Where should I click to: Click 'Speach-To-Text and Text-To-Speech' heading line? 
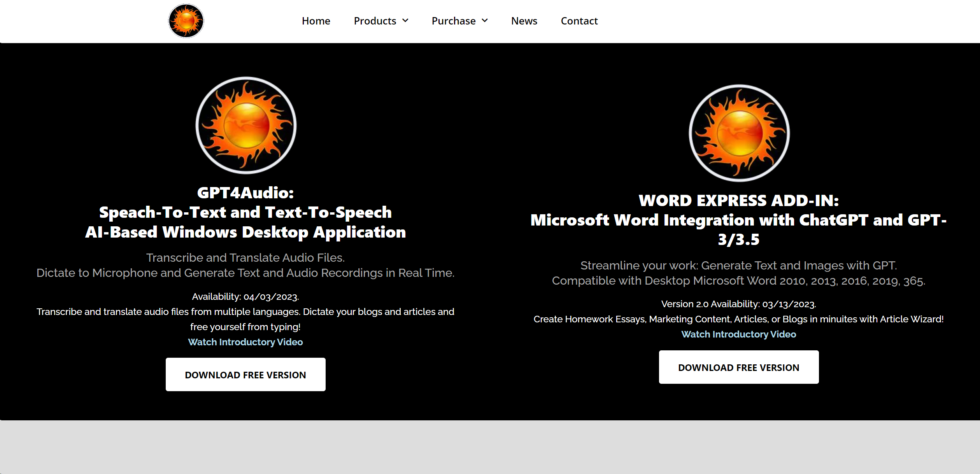(245, 212)
